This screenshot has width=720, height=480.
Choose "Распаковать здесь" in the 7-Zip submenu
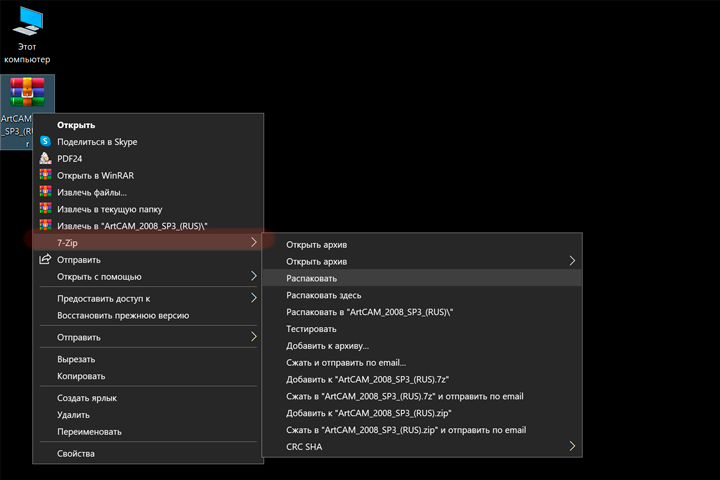pos(324,295)
